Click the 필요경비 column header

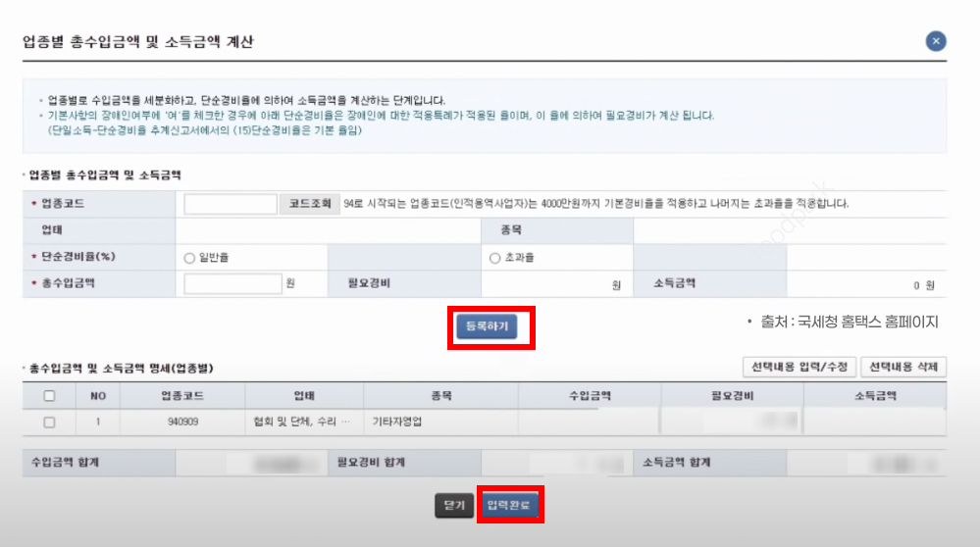[x=732, y=396]
